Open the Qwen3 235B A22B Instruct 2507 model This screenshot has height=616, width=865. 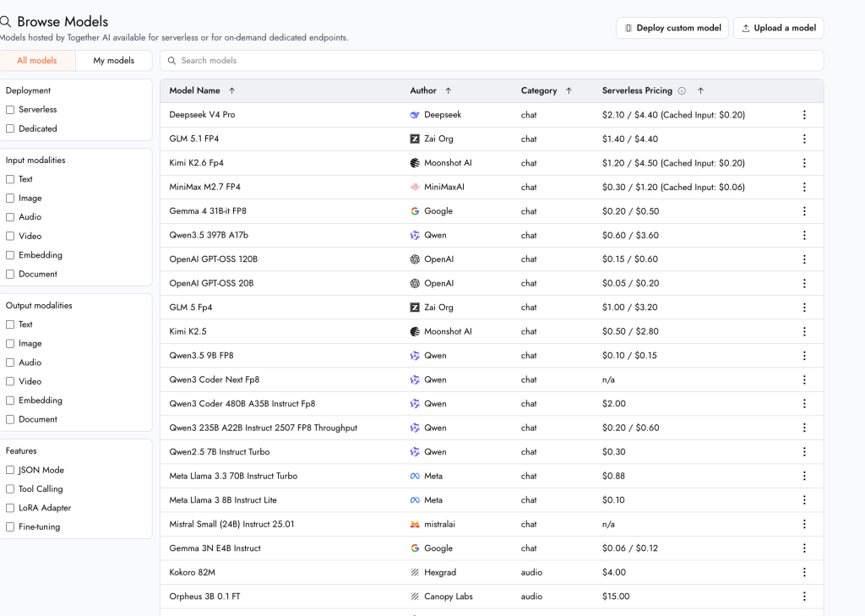264,428
